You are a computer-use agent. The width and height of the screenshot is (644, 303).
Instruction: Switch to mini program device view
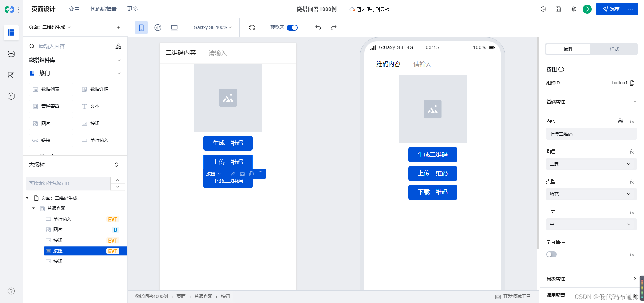[158, 28]
